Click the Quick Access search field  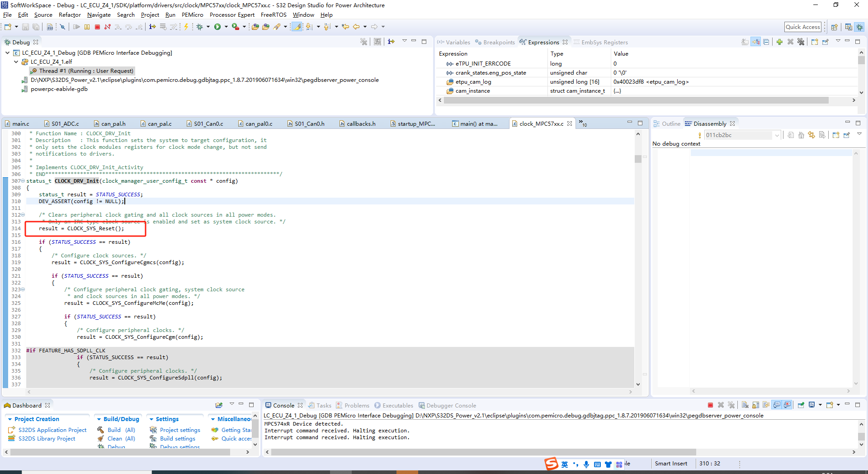click(802, 27)
